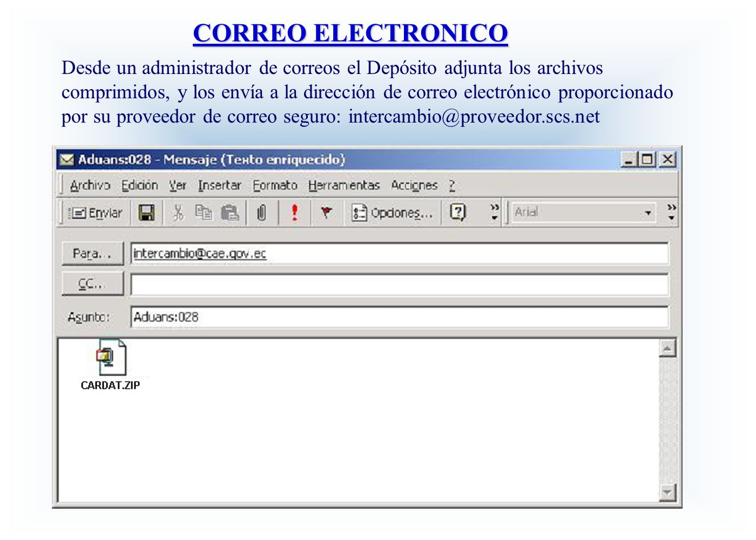Click the message body scroll up arrow
The image size is (756, 540).
[668, 349]
